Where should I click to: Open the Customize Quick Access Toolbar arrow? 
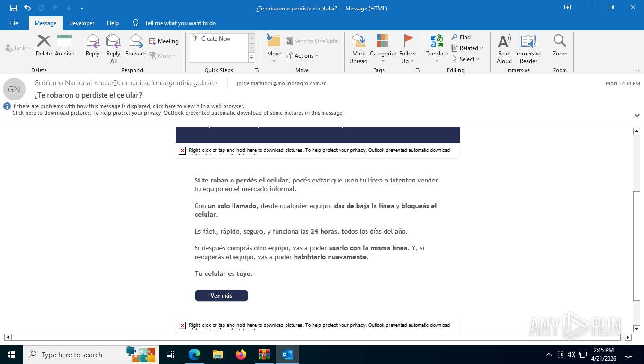[82, 8]
